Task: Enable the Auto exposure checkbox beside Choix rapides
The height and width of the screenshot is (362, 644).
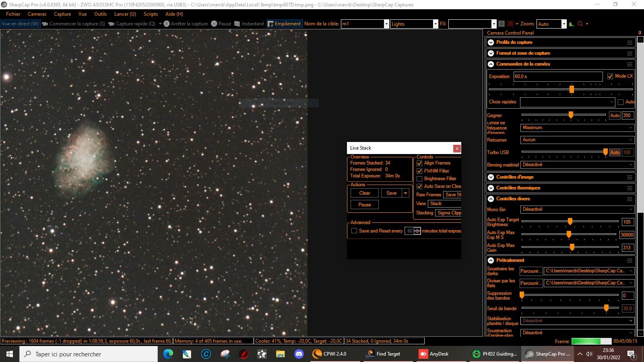Action: (621, 102)
